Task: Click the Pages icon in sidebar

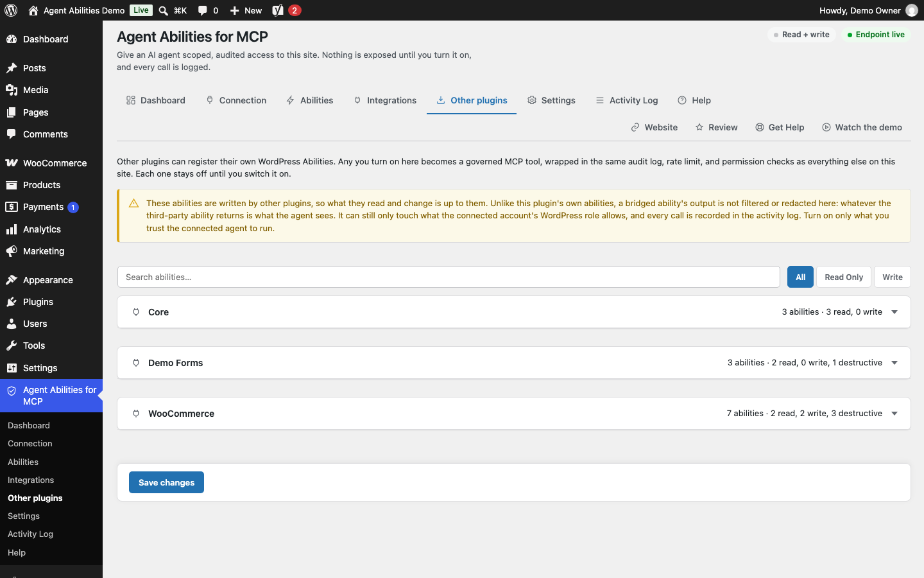Action: pyautogui.click(x=12, y=112)
